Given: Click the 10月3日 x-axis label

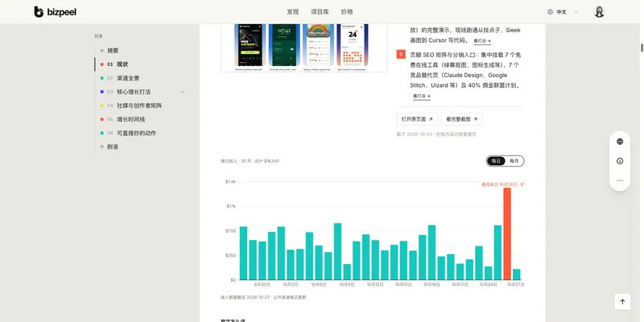Looking at the screenshot, I should (291, 285).
